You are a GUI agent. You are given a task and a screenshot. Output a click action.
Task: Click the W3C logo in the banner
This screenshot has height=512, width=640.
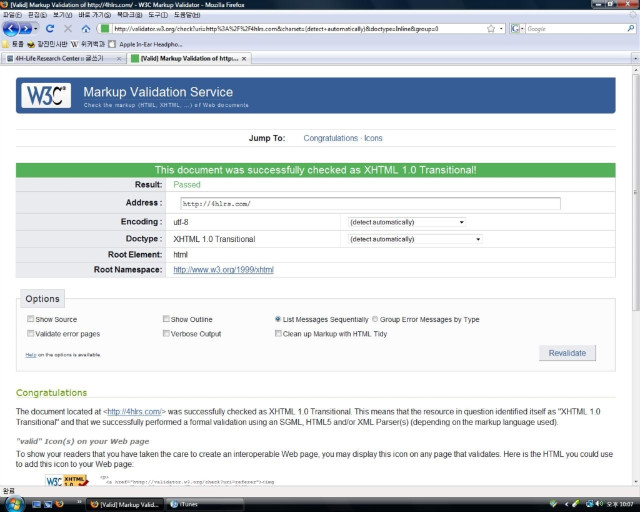(46, 96)
